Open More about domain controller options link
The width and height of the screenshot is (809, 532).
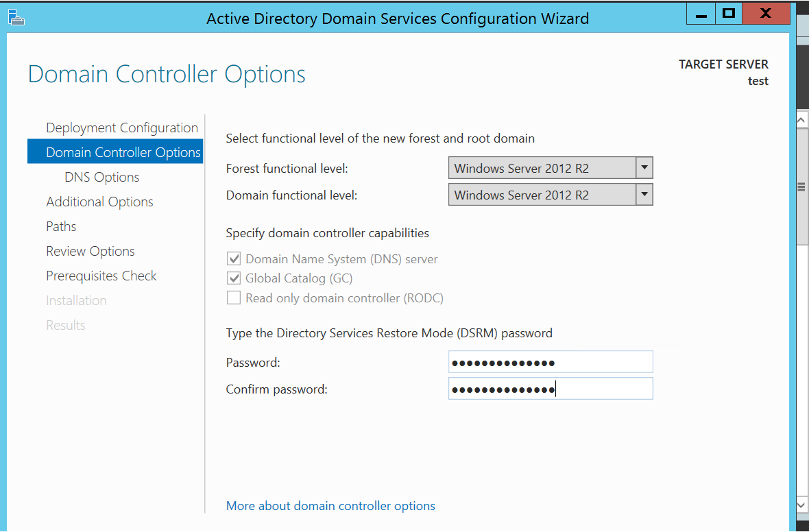tap(330, 506)
